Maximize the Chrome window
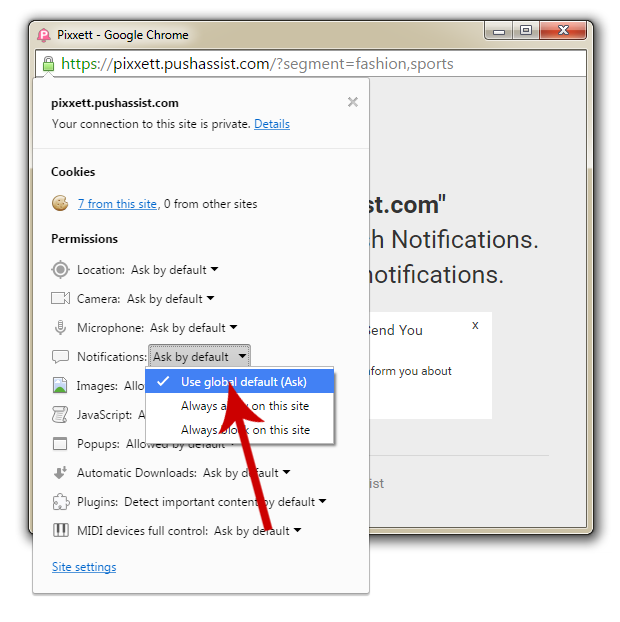 (x=526, y=31)
